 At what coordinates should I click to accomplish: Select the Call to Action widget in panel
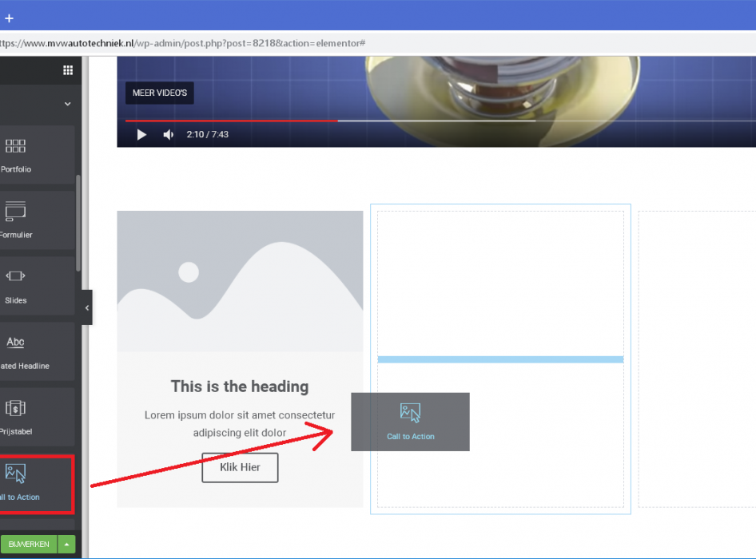click(37, 484)
